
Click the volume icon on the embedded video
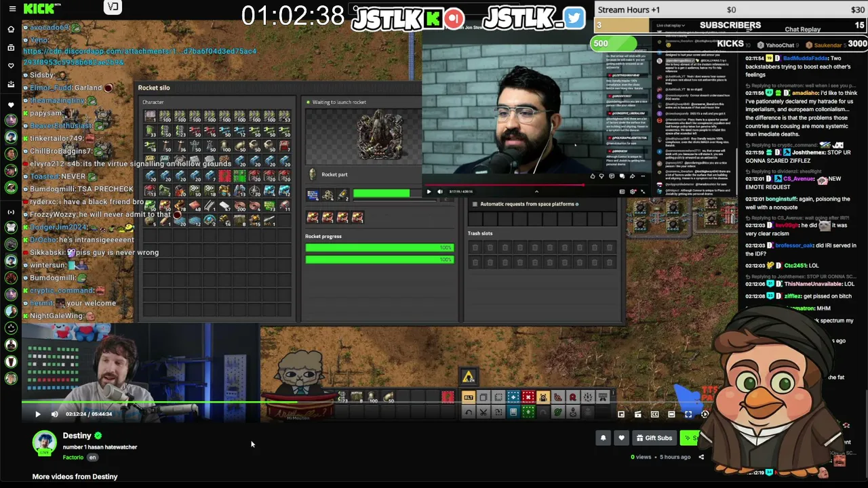pos(439,192)
